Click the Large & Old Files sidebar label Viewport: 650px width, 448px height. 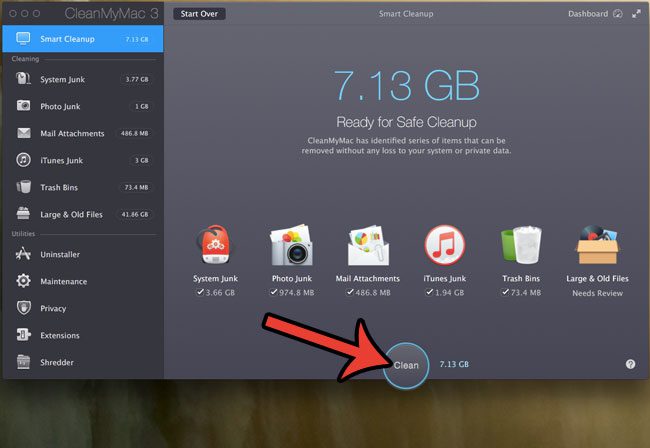[71, 214]
